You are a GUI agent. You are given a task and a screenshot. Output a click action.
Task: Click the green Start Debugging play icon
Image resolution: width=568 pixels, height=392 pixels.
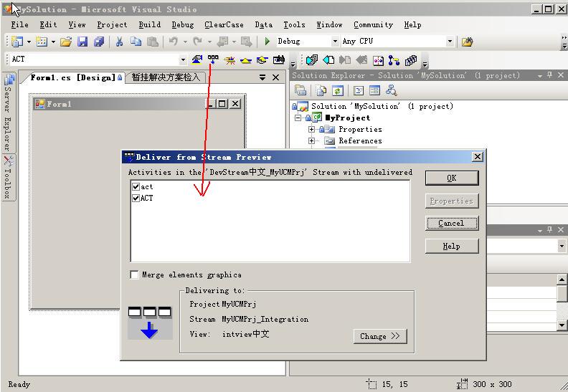tap(268, 42)
